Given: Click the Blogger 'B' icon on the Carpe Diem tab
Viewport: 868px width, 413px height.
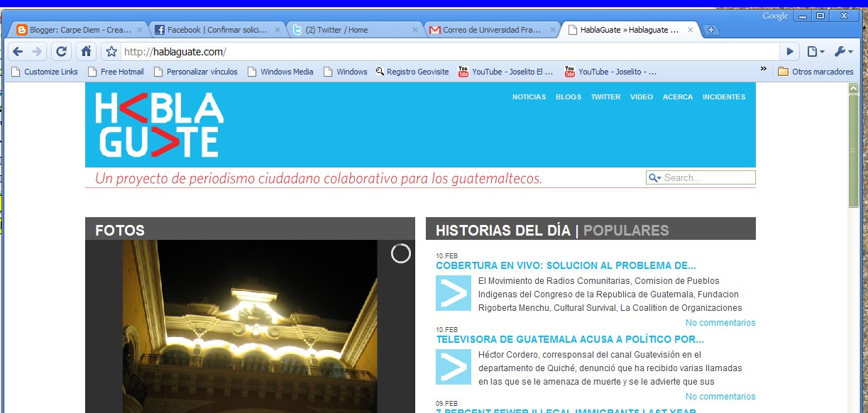Looking at the screenshot, I should [x=23, y=29].
